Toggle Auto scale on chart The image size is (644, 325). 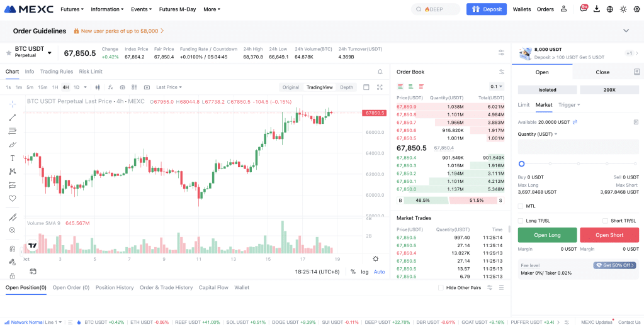tap(379, 272)
